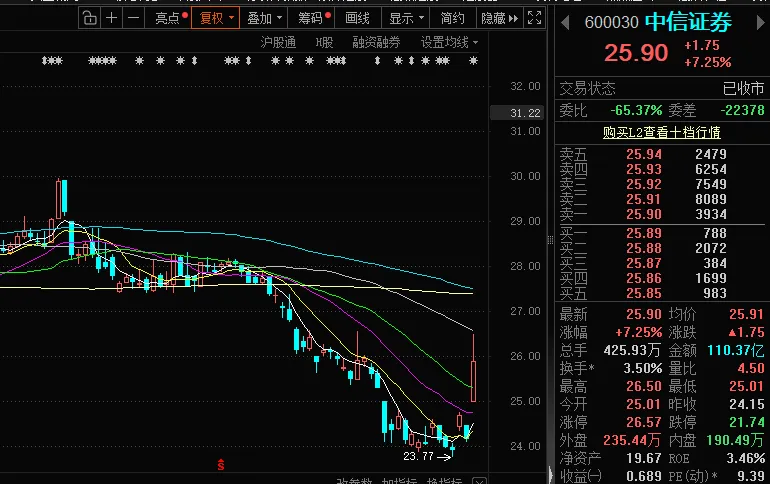Click the unlock padlock icon in the toolbar
Image resolution: width=770 pixels, height=484 pixels.
coord(90,18)
